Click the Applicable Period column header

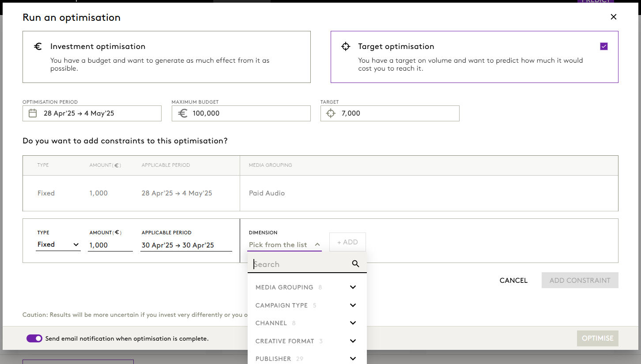[x=166, y=165]
